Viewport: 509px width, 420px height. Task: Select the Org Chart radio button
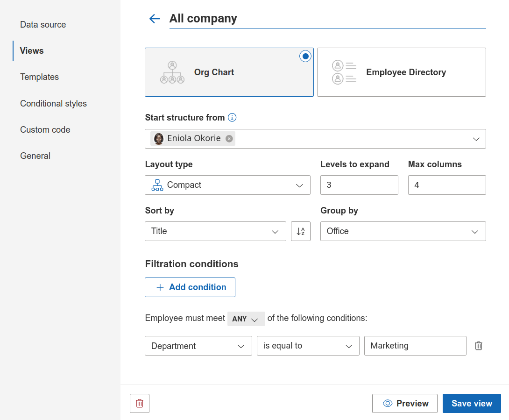305,56
